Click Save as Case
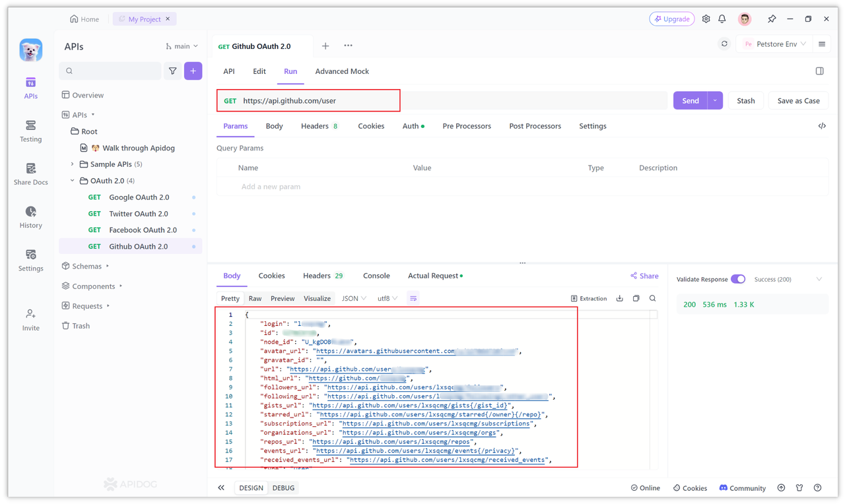The height and width of the screenshot is (504, 845). (x=798, y=100)
